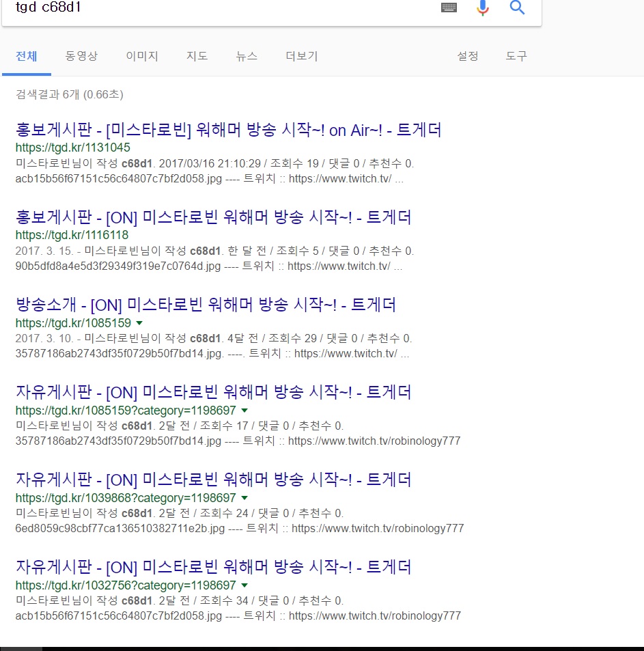Image resolution: width=644 pixels, height=651 pixels.
Task: Expand dropdown arrow next to tgd.kr/1085159
Action: pos(139,323)
